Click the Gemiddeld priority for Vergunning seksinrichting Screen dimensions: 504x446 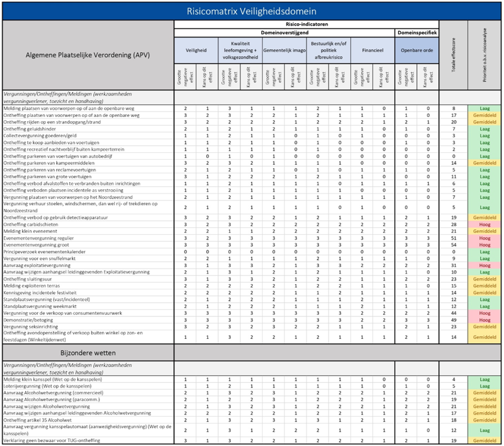(x=485, y=326)
